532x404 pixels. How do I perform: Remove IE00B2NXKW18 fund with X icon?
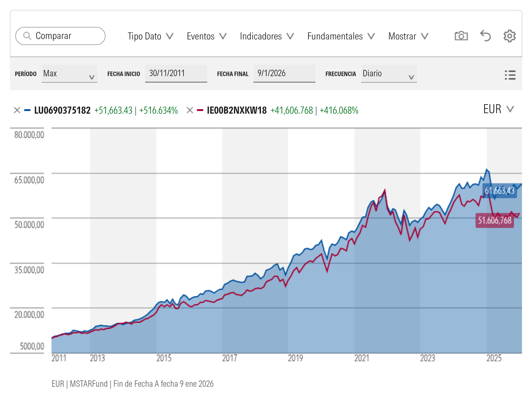coord(190,110)
